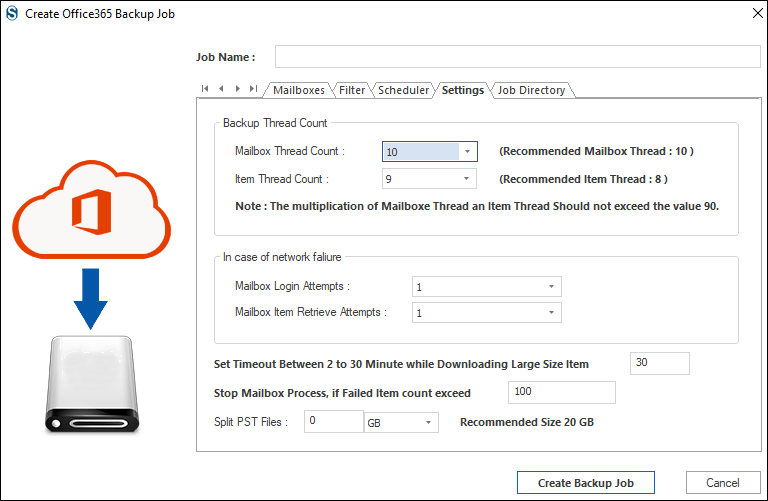Click the multiplication note about value 90

point(477,206)
